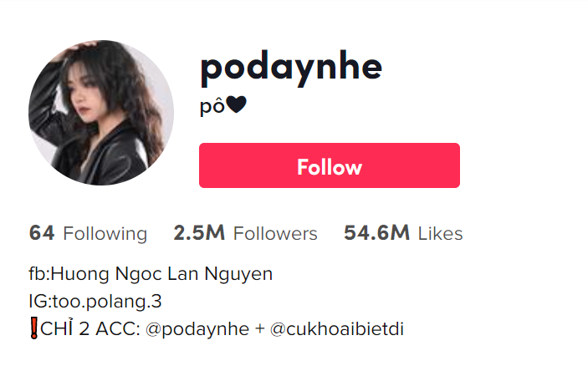Viewport: 588px width, 371px height.
Task: Click the black heart emoji beside pô
Action: point(237,104)
